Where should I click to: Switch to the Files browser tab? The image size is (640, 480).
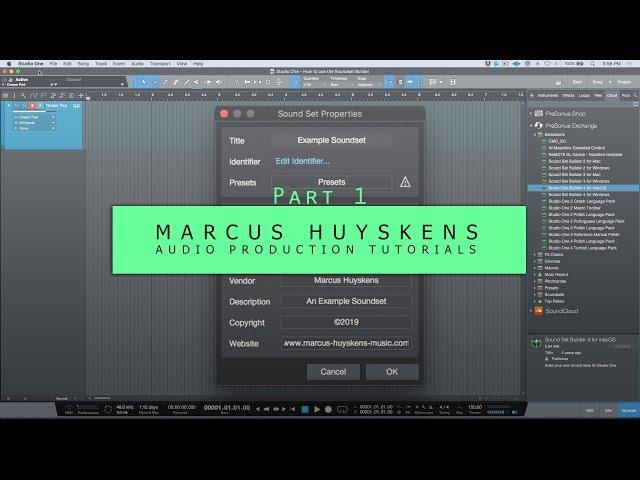(598, 96)
